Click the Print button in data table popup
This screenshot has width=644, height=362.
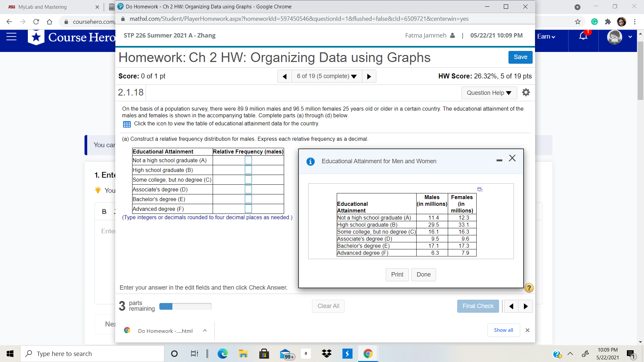397,274
